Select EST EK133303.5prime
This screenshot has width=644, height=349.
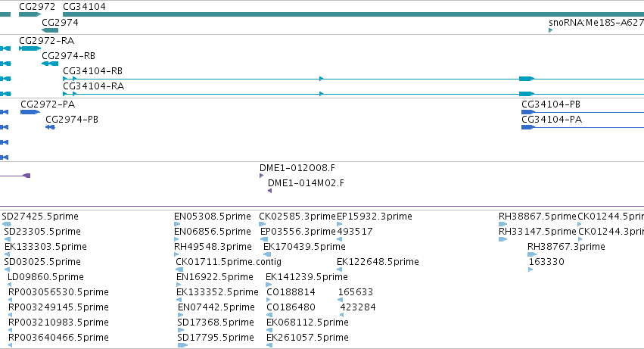(x=45, y=247)
